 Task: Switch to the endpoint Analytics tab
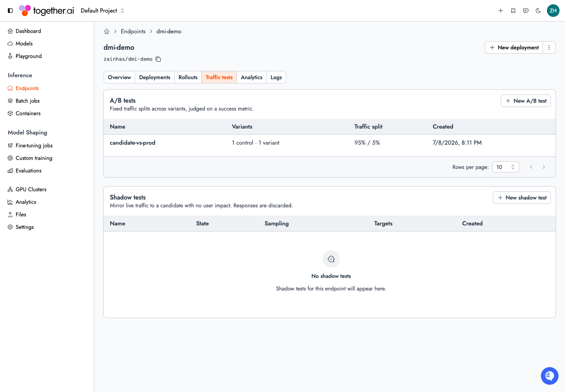pos(252,77)
